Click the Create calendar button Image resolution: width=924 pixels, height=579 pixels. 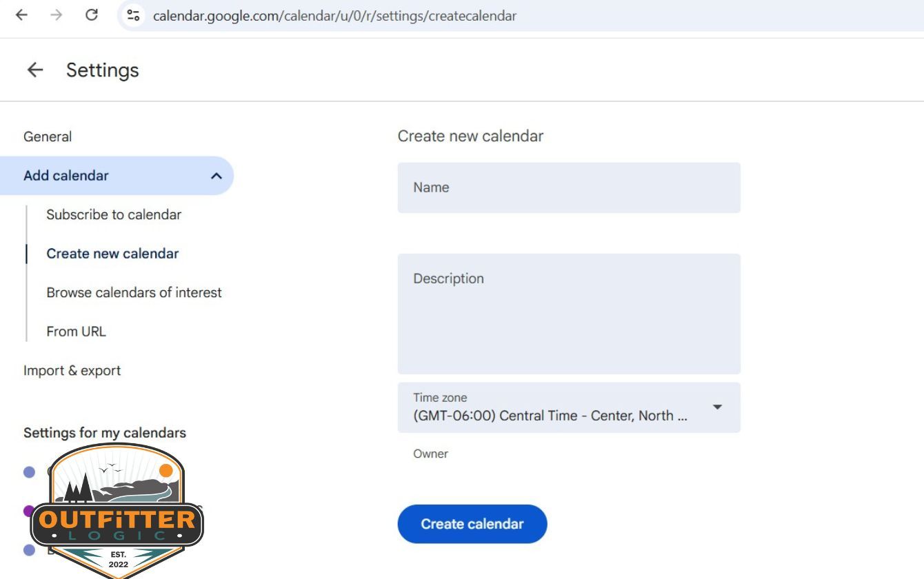pos(472,524)
